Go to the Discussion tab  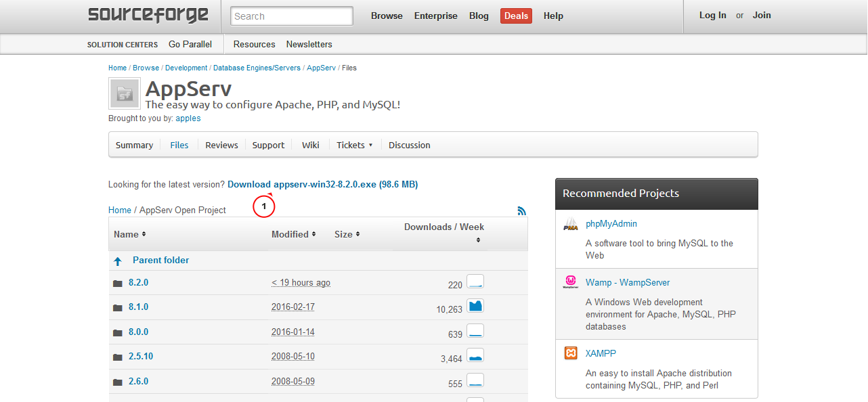point(409,145)
